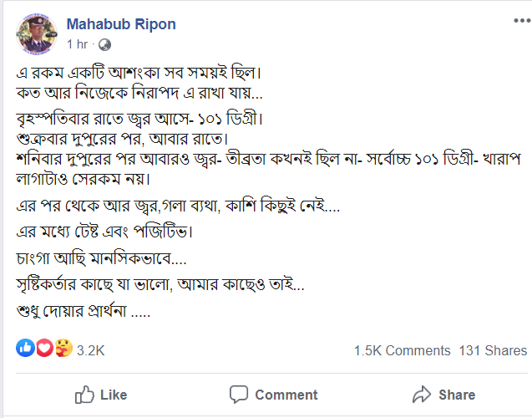
Task: Click the blue Like reaction emoji
Action: pos(26,348)
